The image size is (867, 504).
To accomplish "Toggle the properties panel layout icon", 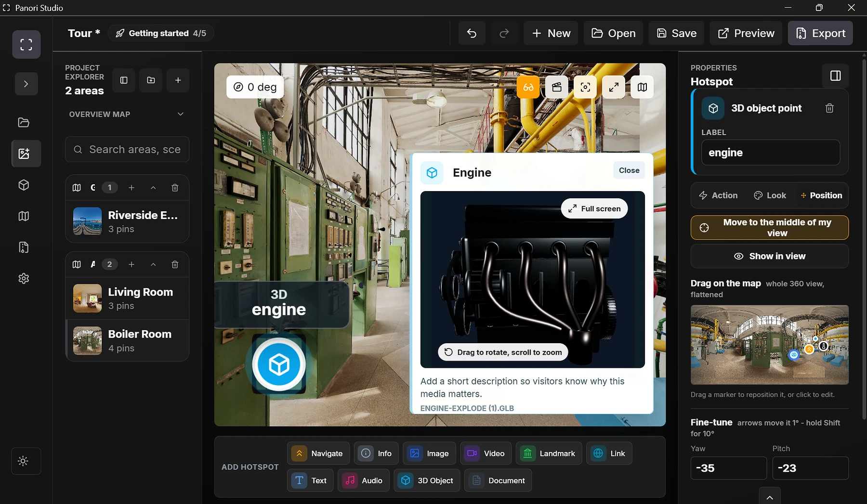I will coord(836,76).
